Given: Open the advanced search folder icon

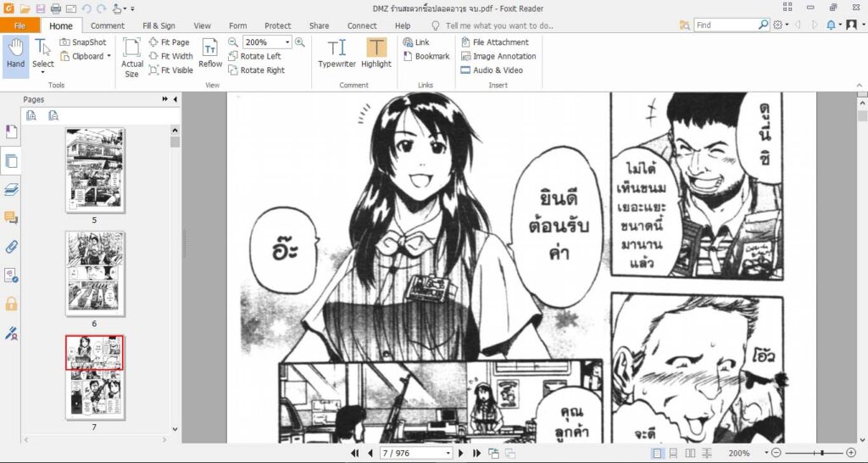Looking at the screenshot, I should coord(685,25).
